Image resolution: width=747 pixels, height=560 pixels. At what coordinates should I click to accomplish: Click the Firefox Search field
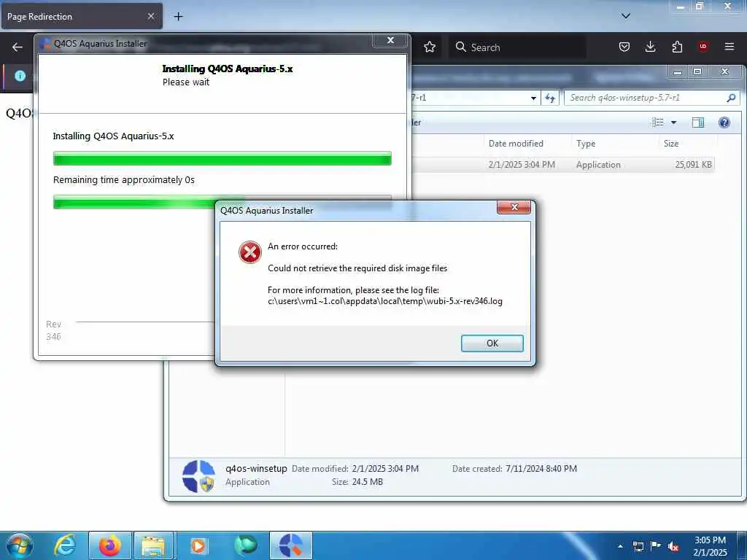point(517,47)
